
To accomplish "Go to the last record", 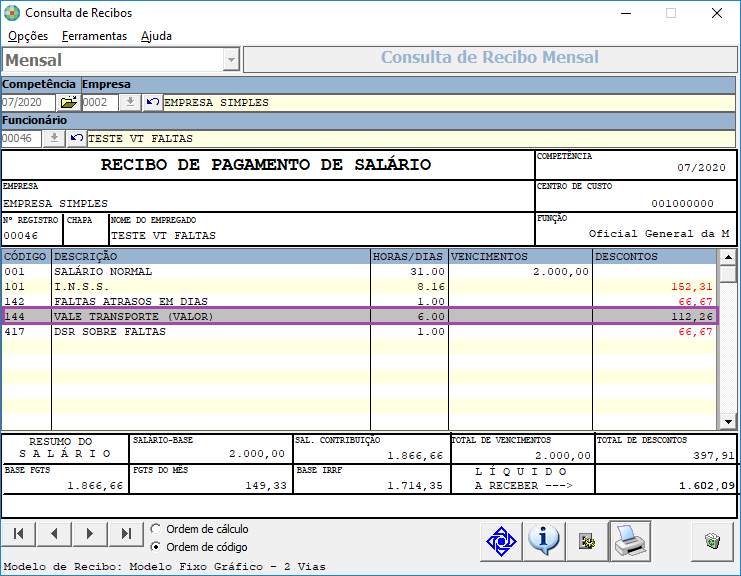I will pyautogui.click(x=126, y=534).
